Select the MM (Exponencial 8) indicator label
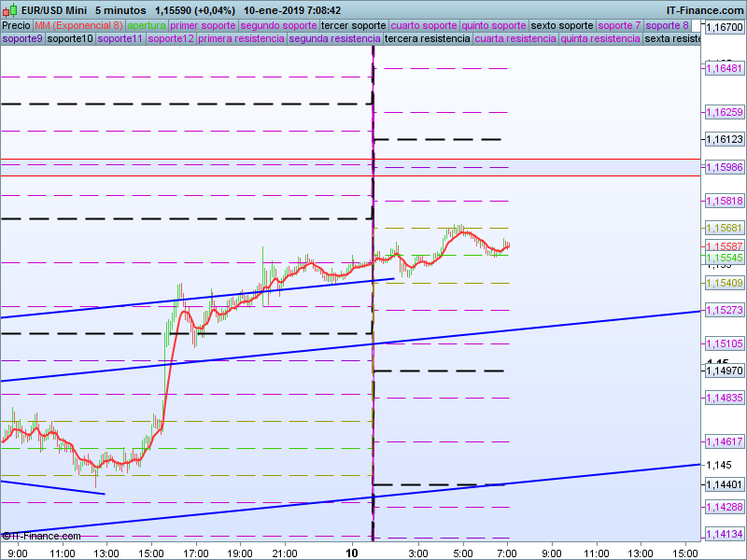The width and height of the screenshot is (747, 560). 78,25
